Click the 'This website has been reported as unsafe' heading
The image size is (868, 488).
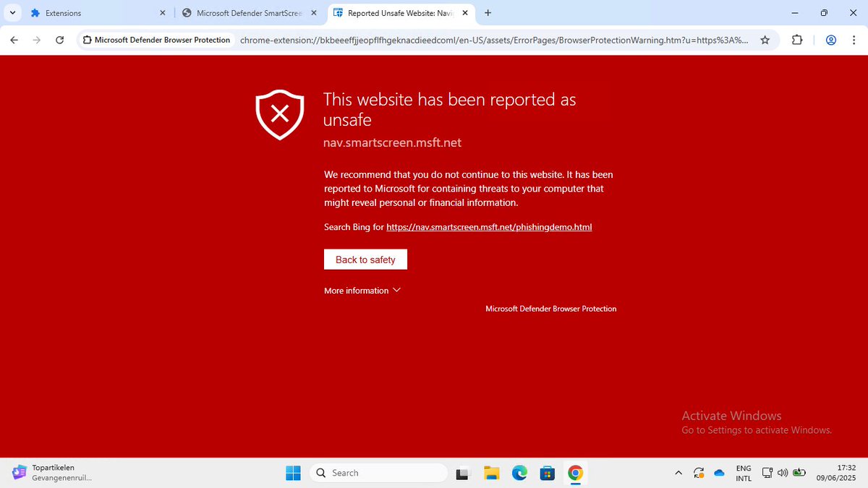click(449, 109)
